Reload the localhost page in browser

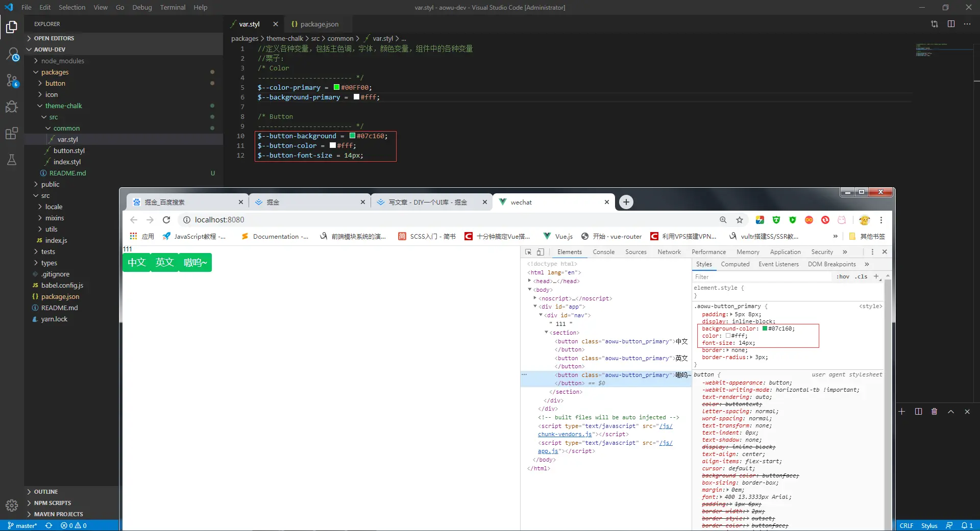tap(166, 220)
